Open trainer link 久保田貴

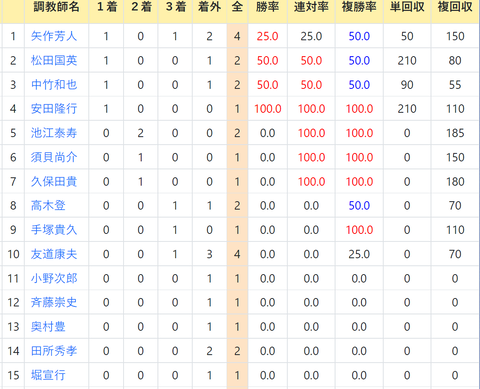pos(54,182)
